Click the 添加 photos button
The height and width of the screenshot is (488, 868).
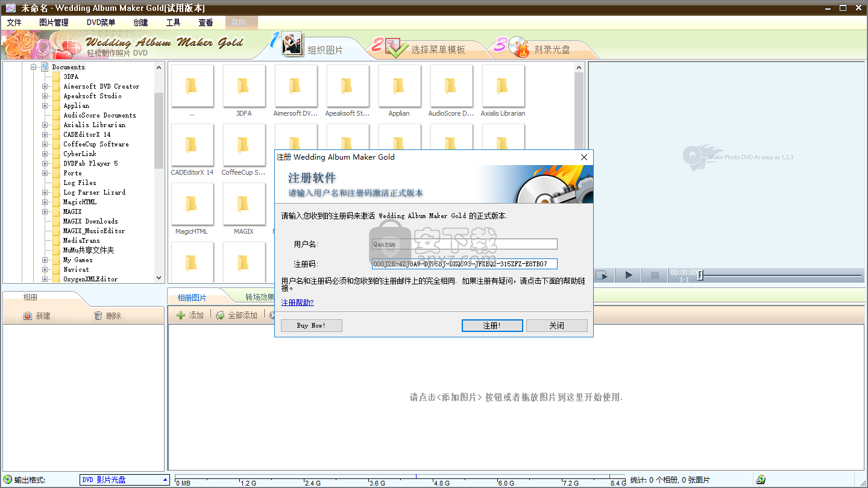190,315
